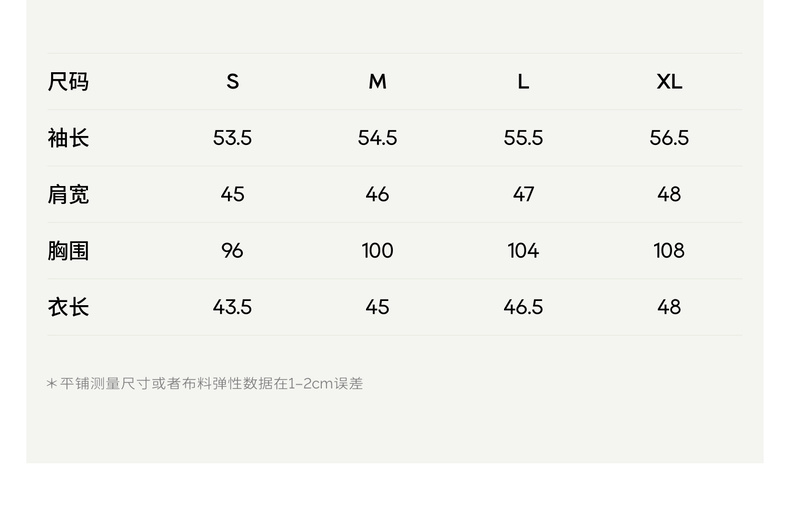Select the 衣长 row label
The image size is (790, 516).
(x=68, y=307)
